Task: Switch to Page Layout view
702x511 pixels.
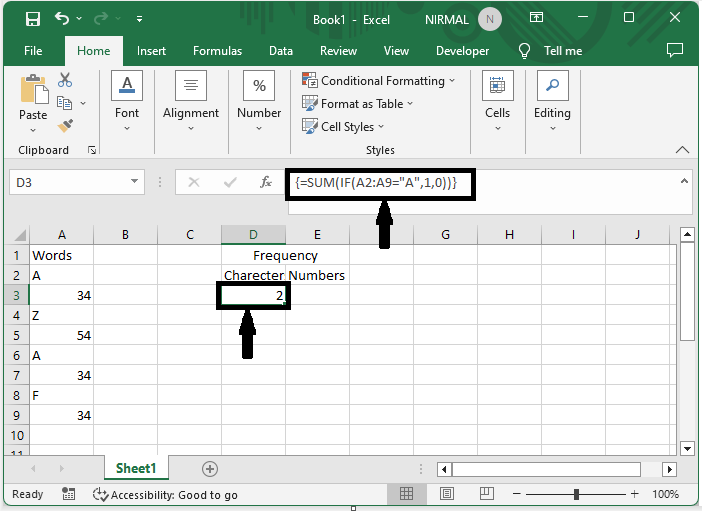Action: [x=446, y=494]
